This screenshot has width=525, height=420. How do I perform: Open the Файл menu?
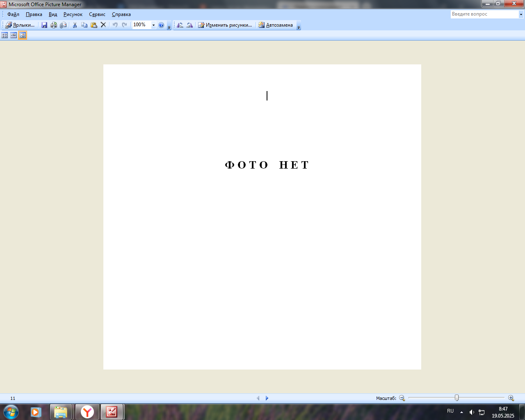point(13,14)
